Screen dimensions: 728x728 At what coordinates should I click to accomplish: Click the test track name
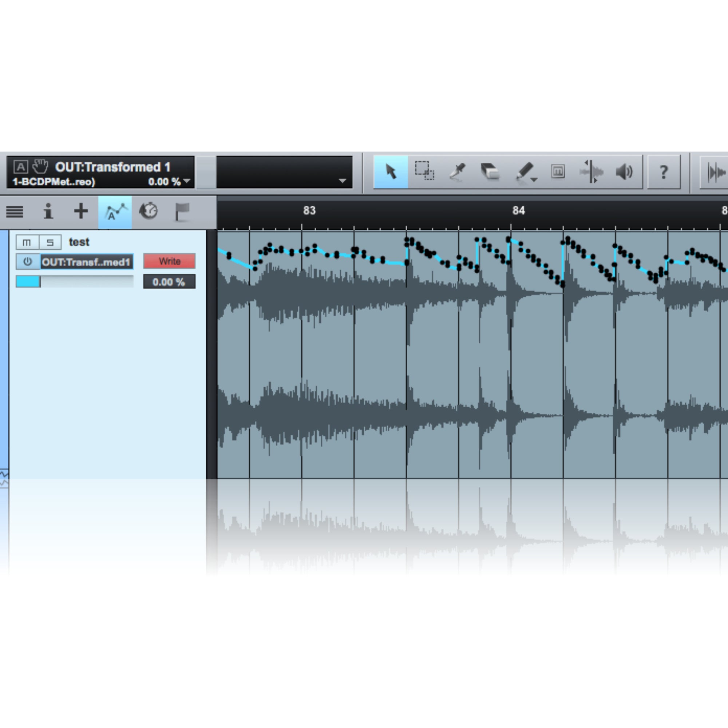tap(79, 242)
